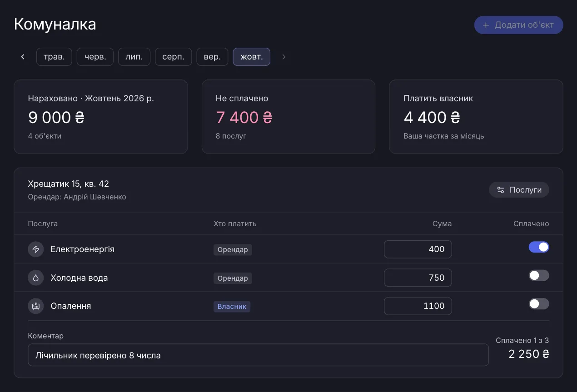Toggle paid switch for Електроенергія
This screenshot has height=392, width=577.
(x=539, y=247)
